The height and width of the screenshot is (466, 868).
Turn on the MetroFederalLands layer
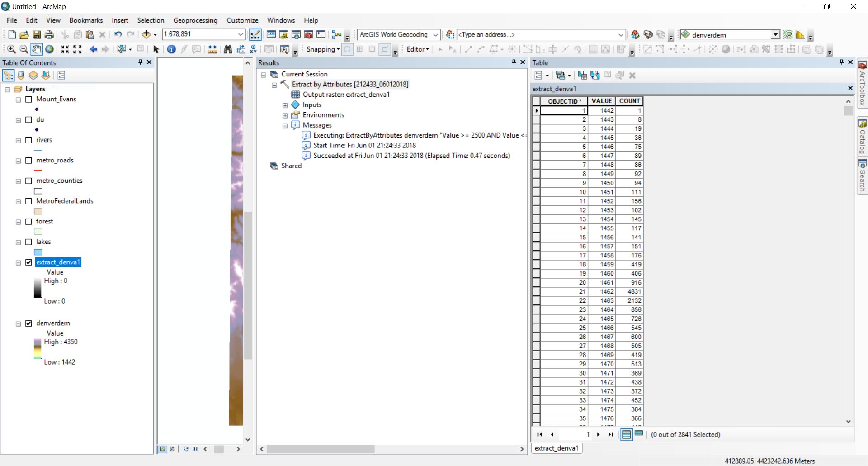(x=28, y=201)
